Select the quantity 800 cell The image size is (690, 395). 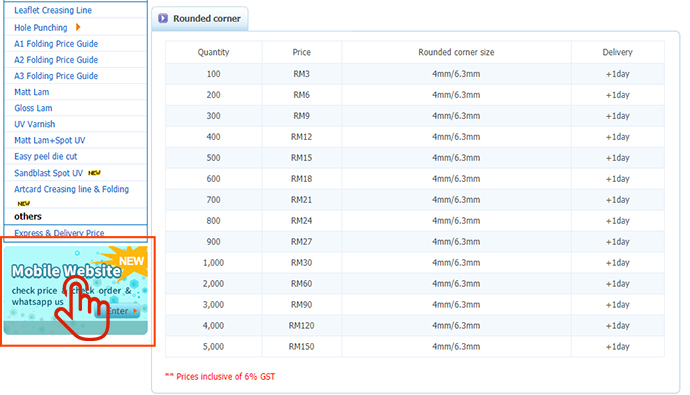point(213,220)
